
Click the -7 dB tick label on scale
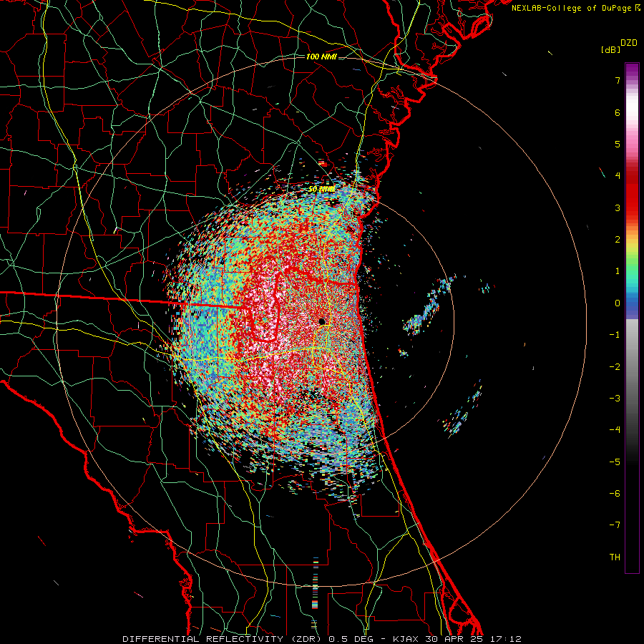point(615,525)
